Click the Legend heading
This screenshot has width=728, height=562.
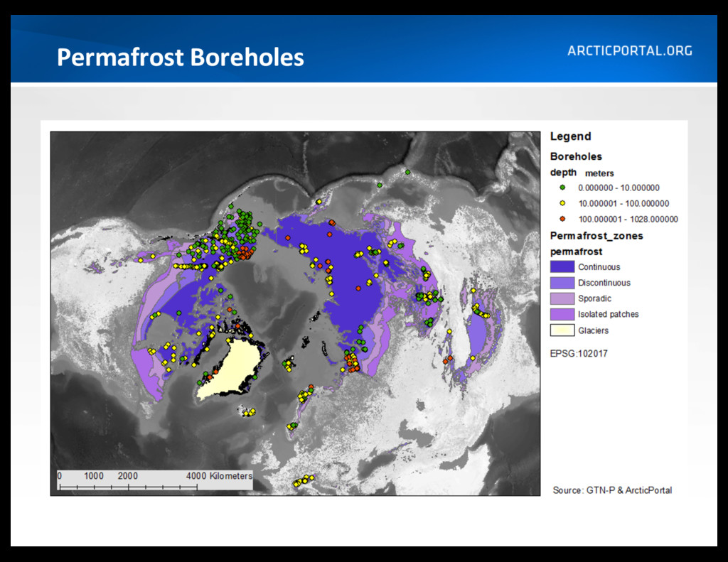570,136
